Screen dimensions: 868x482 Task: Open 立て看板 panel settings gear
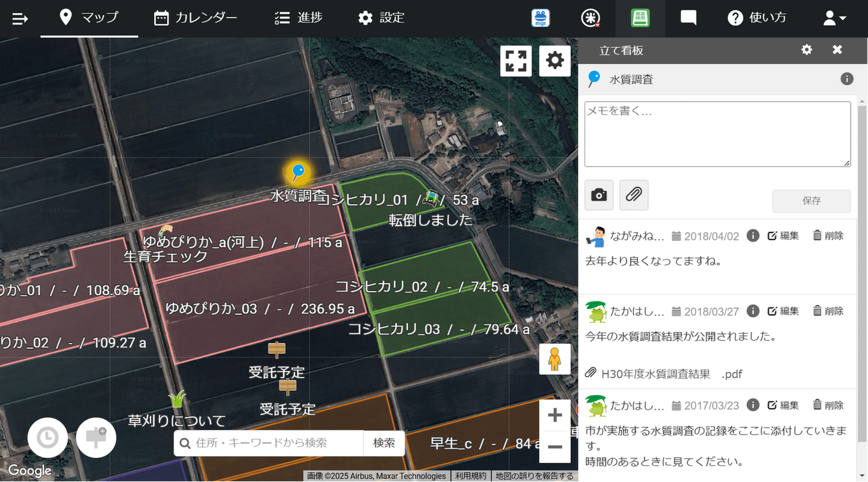tap(806, 50)
